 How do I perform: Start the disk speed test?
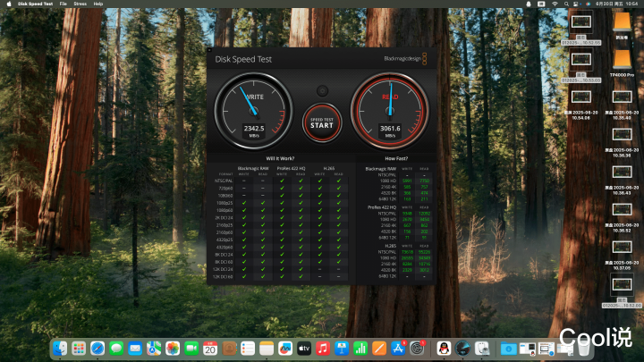[x=322, y=123]
